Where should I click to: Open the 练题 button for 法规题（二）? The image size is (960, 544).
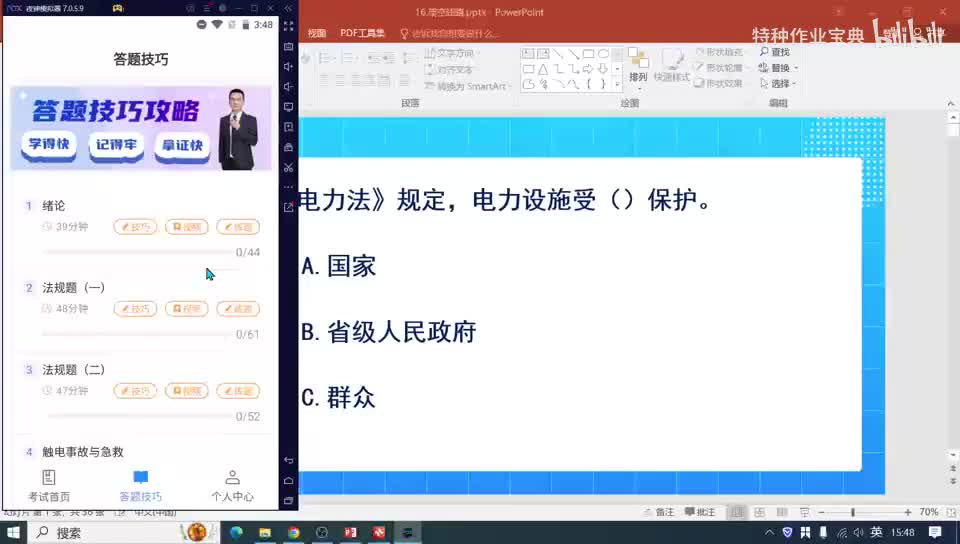(x=238, y=391)
